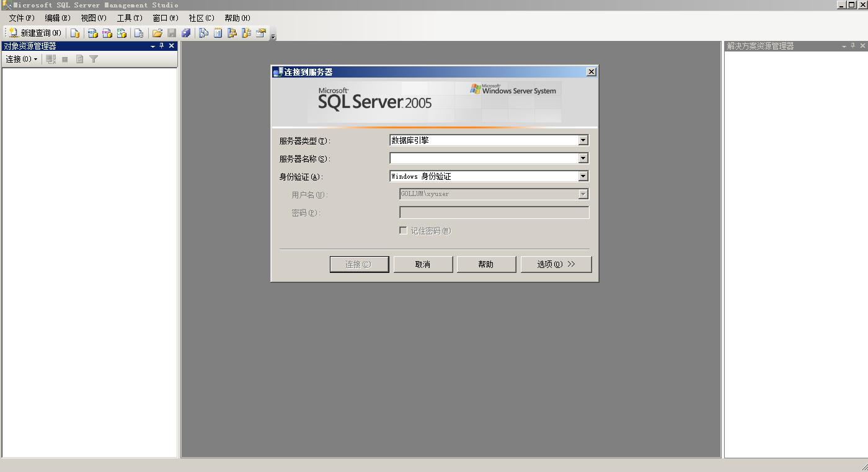The height and width of the screenshot is (472, 868).
Task: Click the New Query (新建查询) toolbar button
Action: [35, 33]
